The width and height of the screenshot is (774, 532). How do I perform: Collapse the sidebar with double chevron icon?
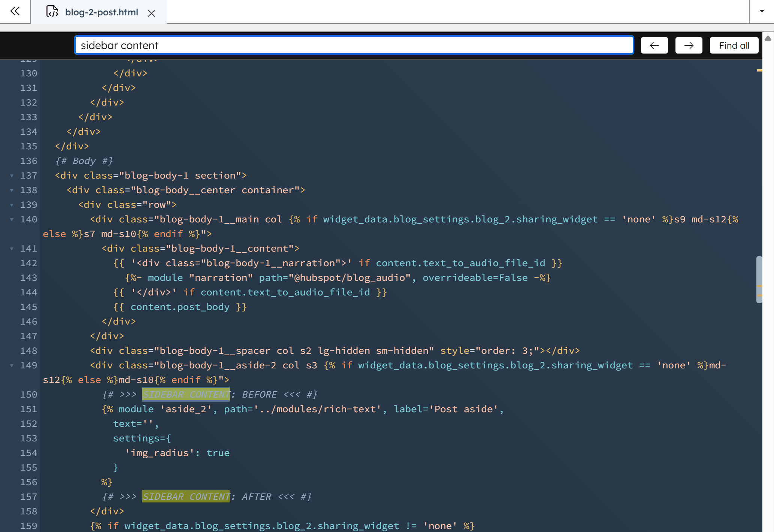(x=15, y=11)
